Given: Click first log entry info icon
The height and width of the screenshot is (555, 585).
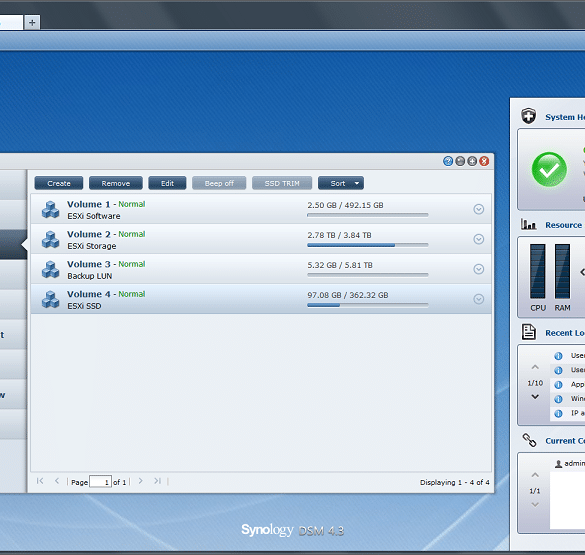Looking at the screenshot, I should tap(558, 356).
